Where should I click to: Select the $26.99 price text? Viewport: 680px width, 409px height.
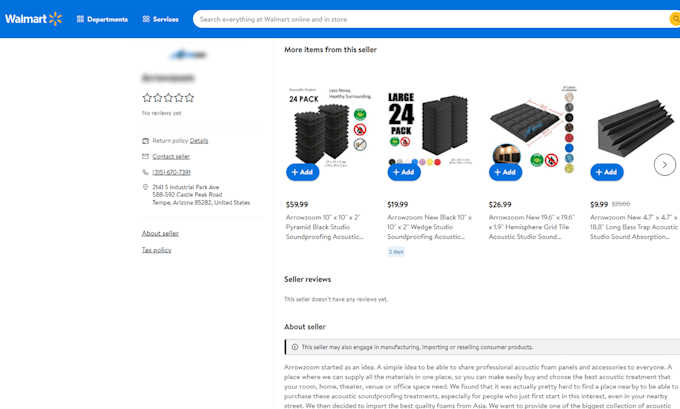[x=500, y=204]
